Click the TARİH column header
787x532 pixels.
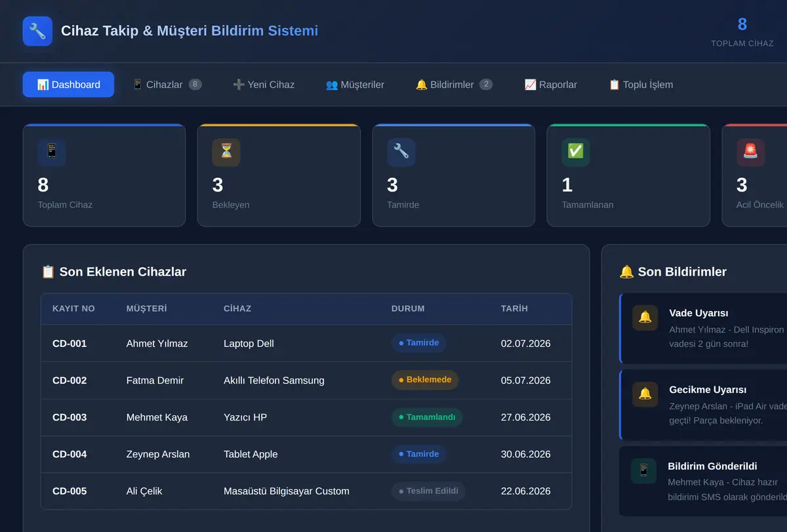[514, 308]
